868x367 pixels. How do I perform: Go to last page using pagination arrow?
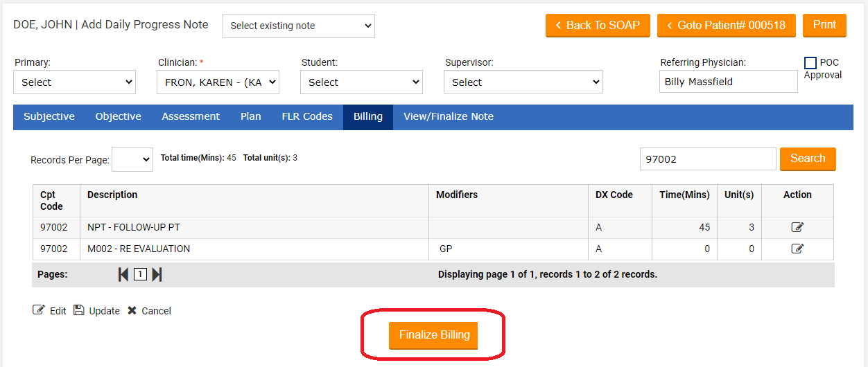click(x=157, y=275)
